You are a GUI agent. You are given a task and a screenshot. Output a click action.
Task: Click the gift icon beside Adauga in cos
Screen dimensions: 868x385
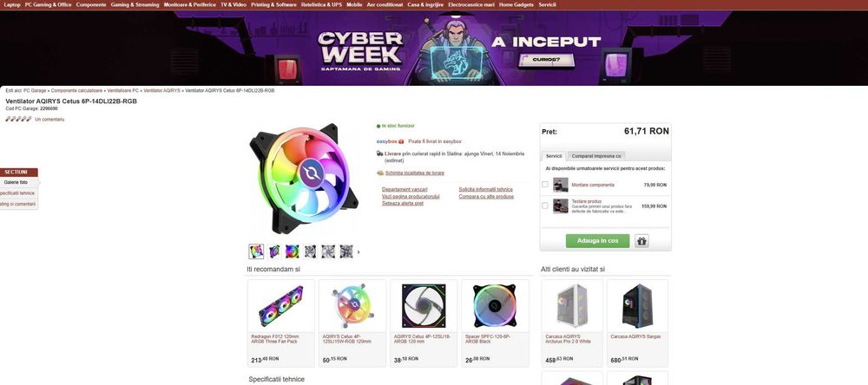point(641,241)
